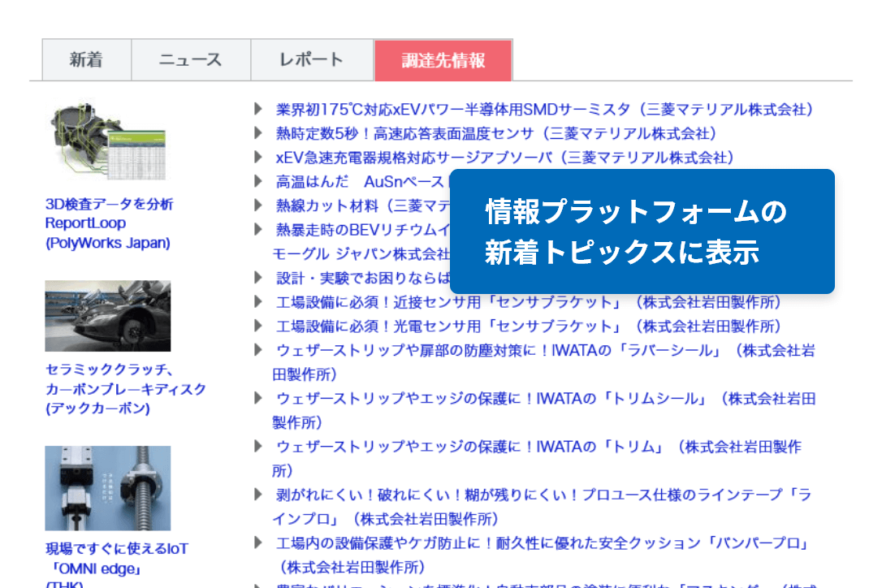Image resolution: width=882 pixels, height=588 pixels.
Task: Click the arrow bullet beside 高温はんだ AuSnペースト
Action: coord(257,181)
